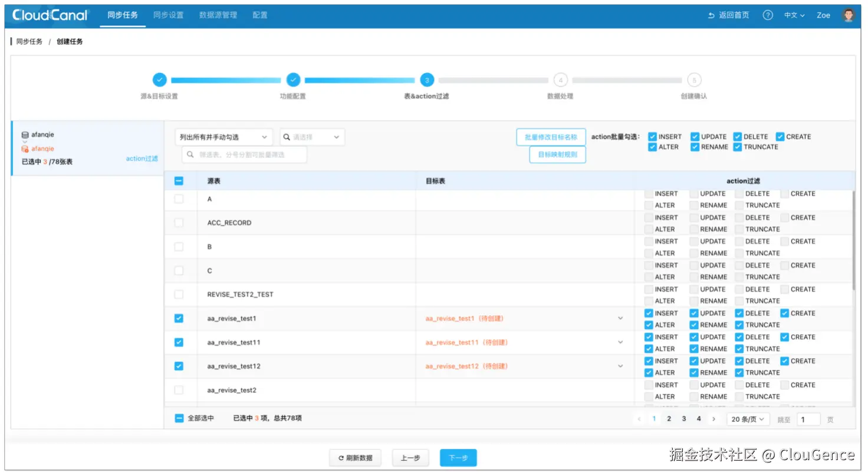
Task: Click the 返回首页 link
Action: (734, 15)
